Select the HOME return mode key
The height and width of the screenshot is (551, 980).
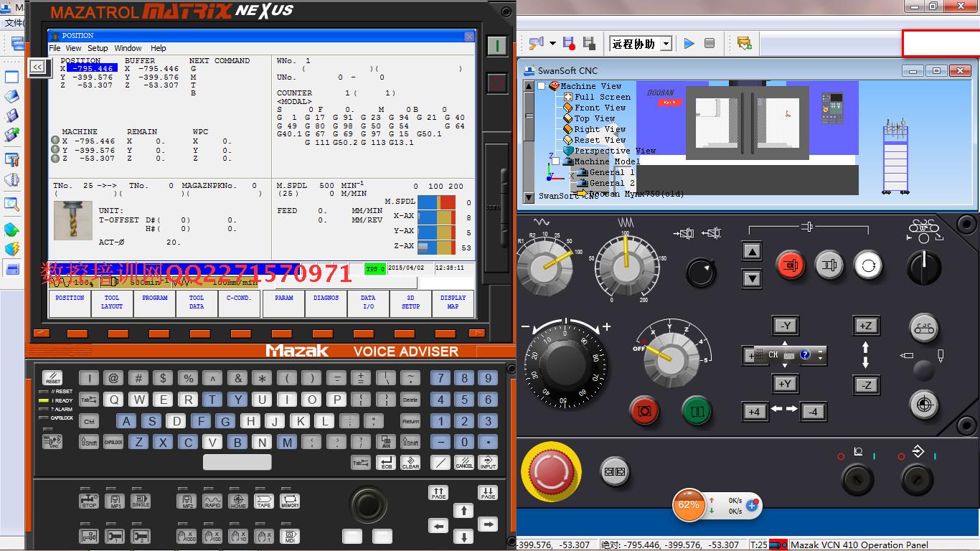click(238, 501)
